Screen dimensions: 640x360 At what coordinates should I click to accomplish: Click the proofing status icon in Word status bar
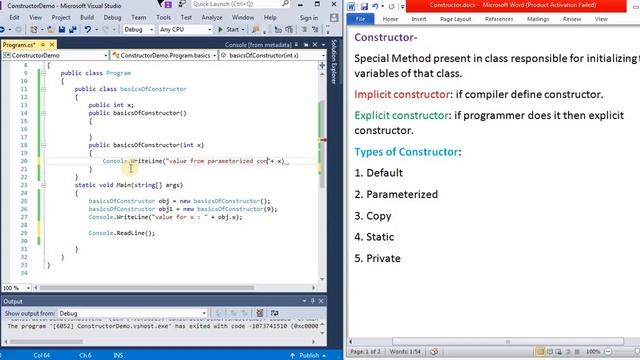pyautogui.click(x=434, y=351)
